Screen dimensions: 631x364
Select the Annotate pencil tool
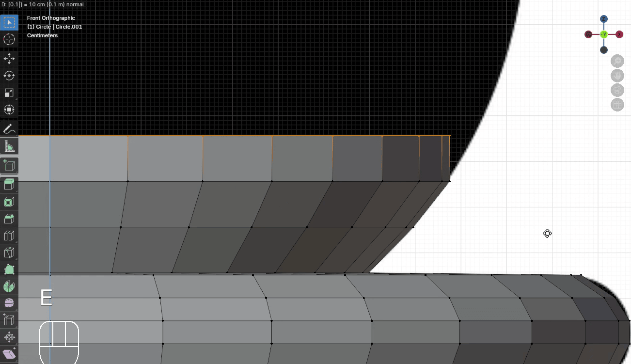9,129
